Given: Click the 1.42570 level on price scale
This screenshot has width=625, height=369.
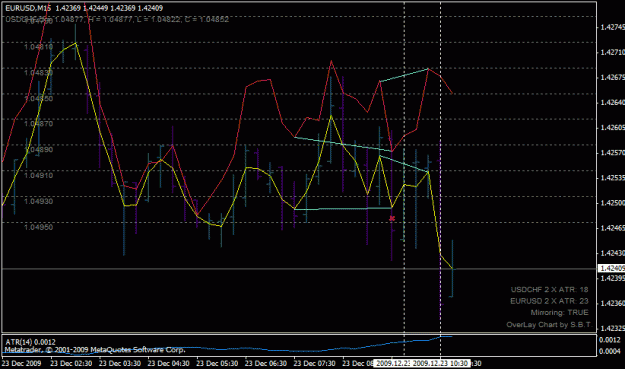Looking at the screenshot, I should coord(612,153).
